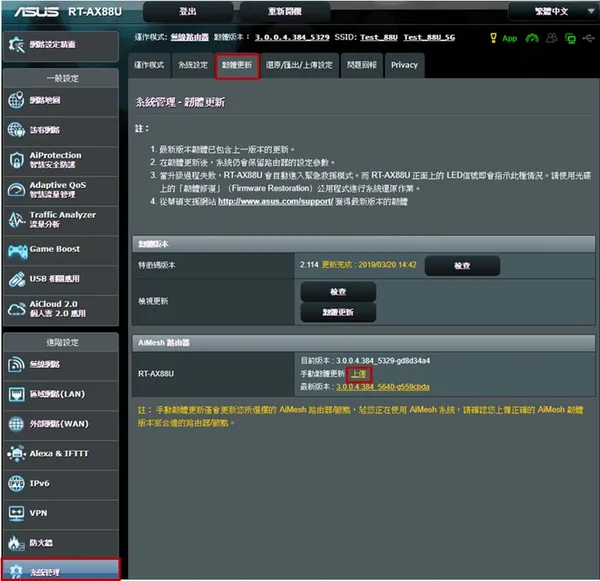Click the current version 3.0.0.4.384_5329-gd8d34a4 text
The width and height of the screenshot is (600, 581).
click(383, 361)
